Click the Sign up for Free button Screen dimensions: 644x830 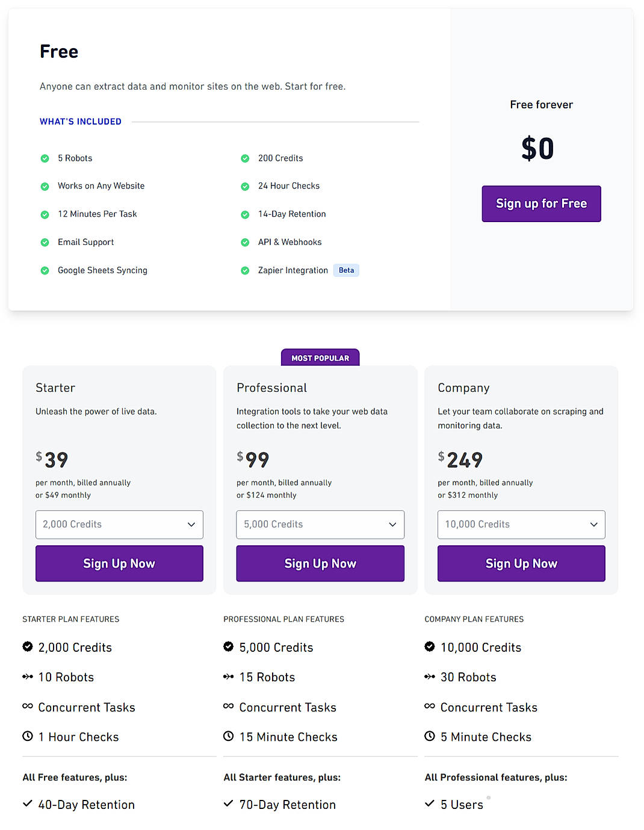(x=540, y=203)
